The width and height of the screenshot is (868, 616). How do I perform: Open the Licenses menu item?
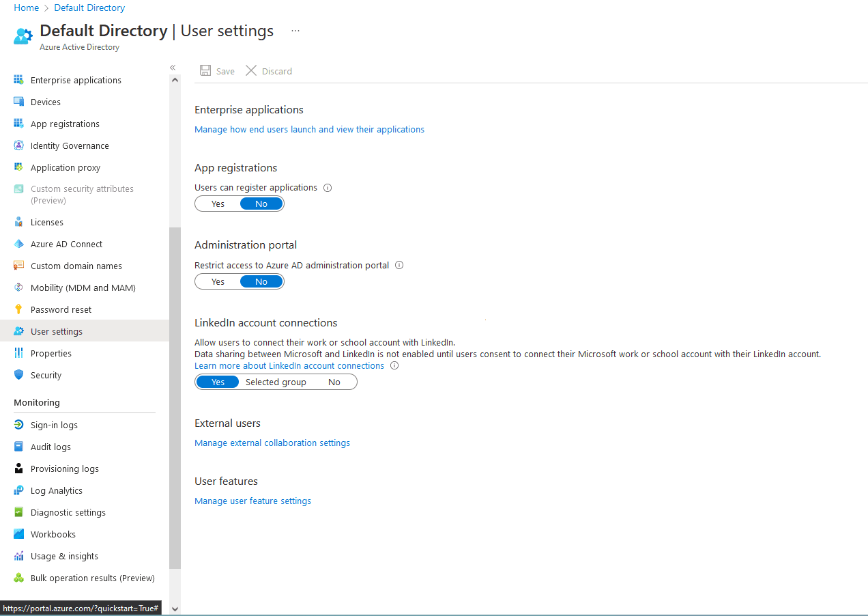point(46,222)
